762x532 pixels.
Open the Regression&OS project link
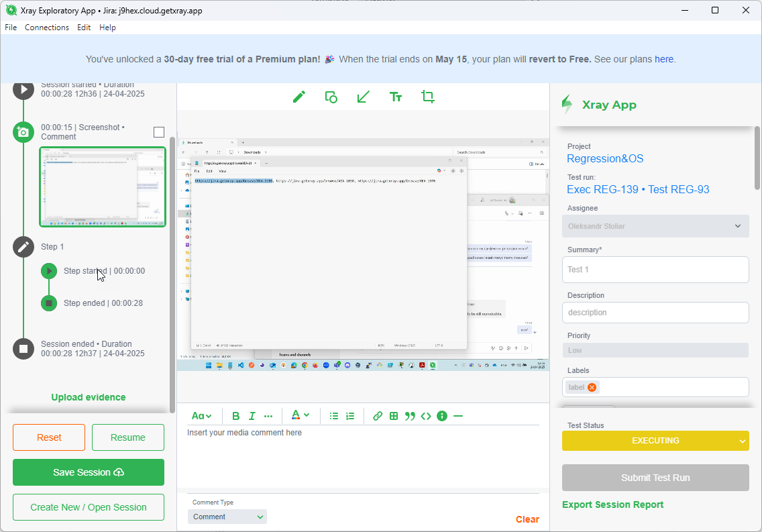click(605, 158)
